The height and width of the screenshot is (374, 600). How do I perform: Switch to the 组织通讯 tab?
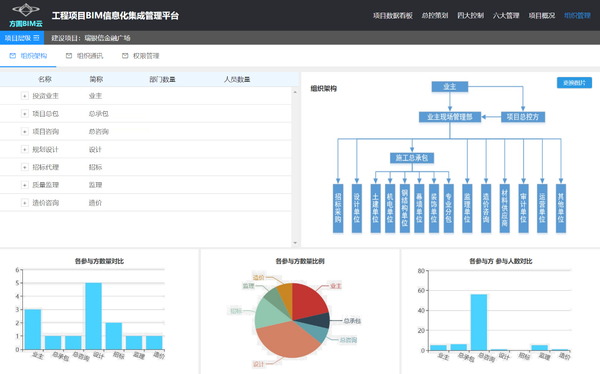pos(84,56)
